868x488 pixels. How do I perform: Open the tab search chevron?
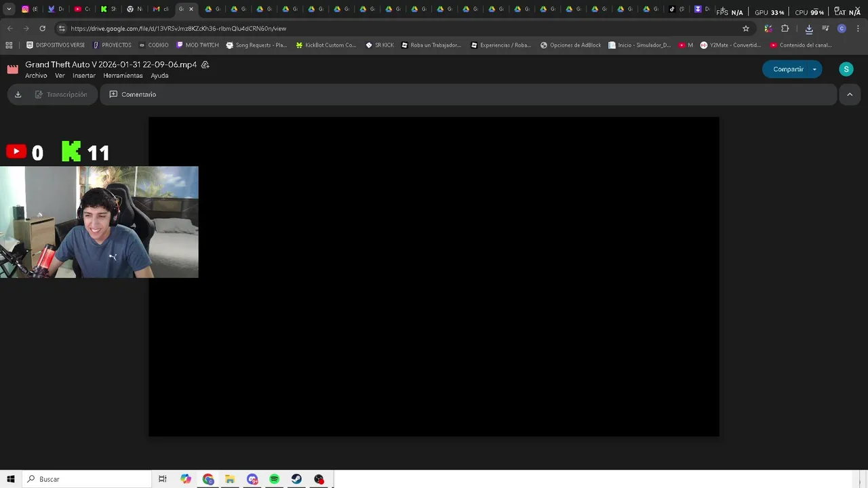click(x=9, y=9)
